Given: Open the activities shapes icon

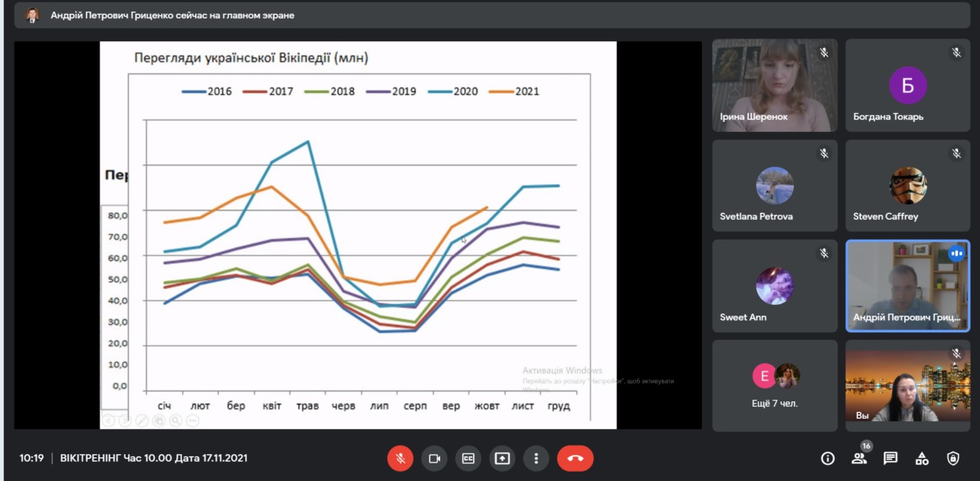Looking at the screenshot, I should [x=922, y=458].
